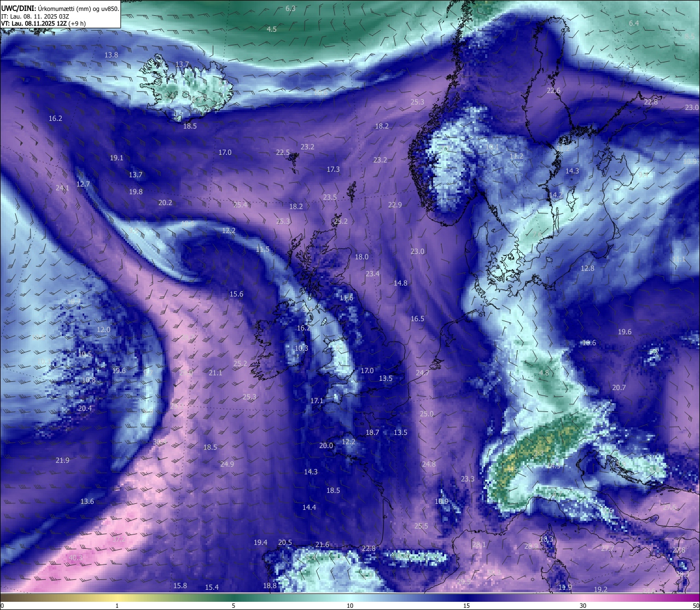The height and width of the screenshot is (610, 700).
Task: Click the 'UWC/DINI: Úrkomumætti (mm) og uv850.' title
Action: pos(60,8)
